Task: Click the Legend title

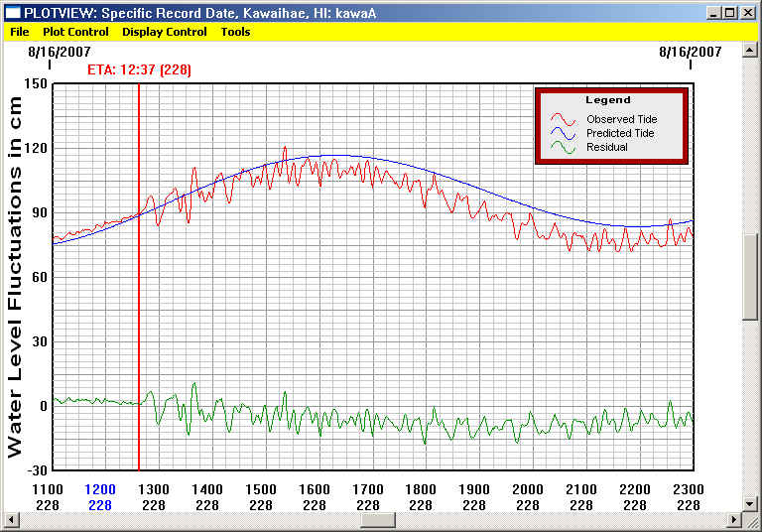Action: point(608,99)
